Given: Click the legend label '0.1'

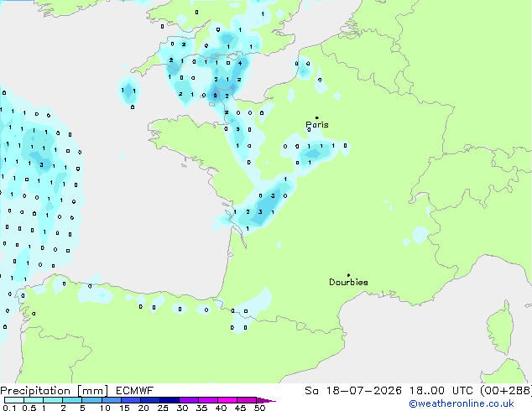Looking at the screenshot, I should [x=9, y=408].
